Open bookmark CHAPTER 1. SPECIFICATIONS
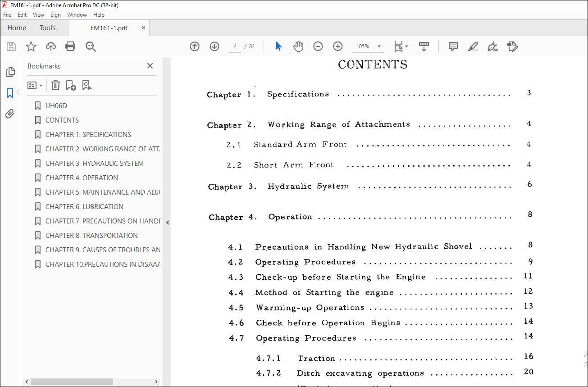 tap(88, 135)
